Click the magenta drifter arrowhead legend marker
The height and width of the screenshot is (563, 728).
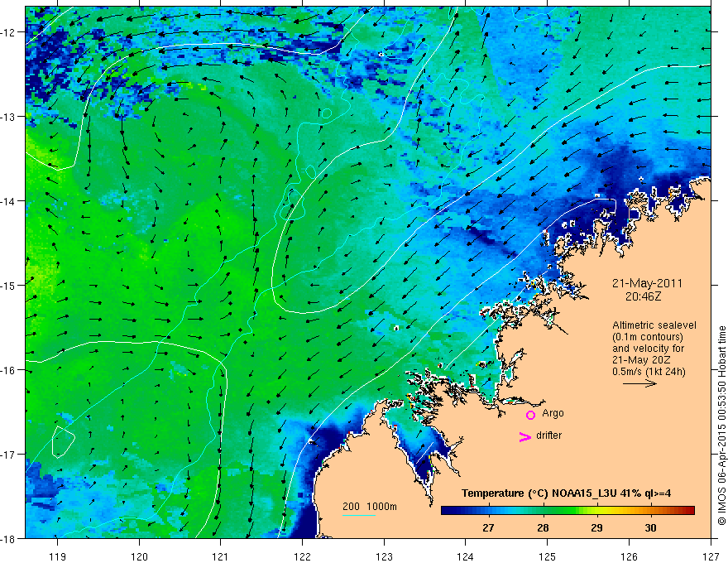click(524, 436)
